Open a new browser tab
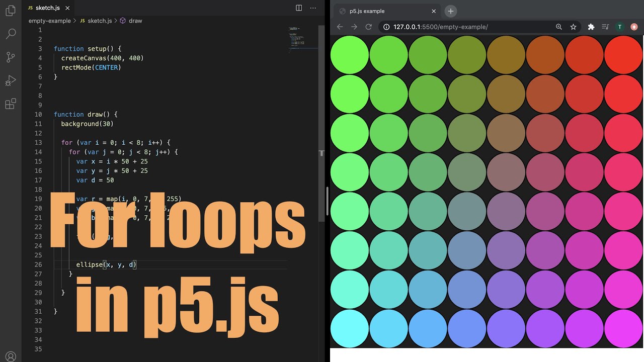The image size is (644, 362). coord(451,11)
